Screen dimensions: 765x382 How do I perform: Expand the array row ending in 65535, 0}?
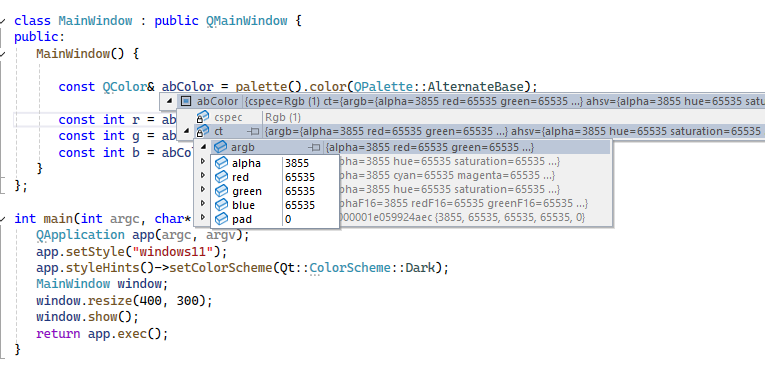pyautogui.click(x=203, y=217)
